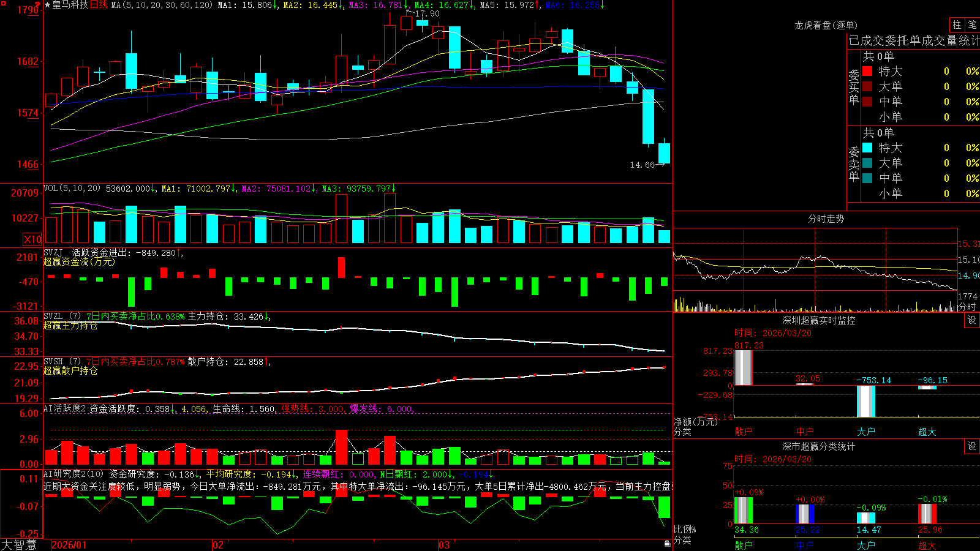This screenshot has height=551, width=980.
Task: Select the SVZL indicator label
Action: tap(53, 316)
